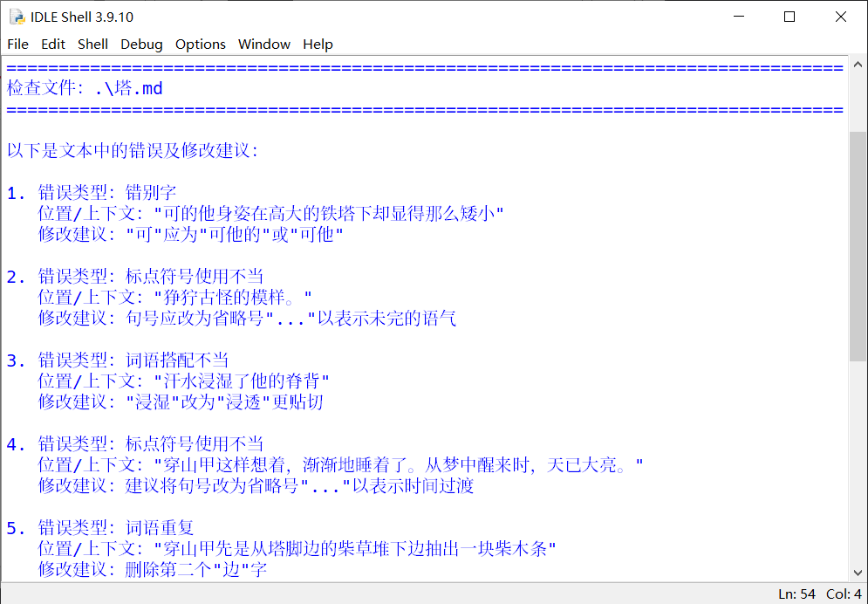Image resolution: width=868 pixels, height=604 pixels.
Task: Click the line '3. 错误类型: 词语搭配不当'
Action: pyautogui.click(x=118, y=360)
